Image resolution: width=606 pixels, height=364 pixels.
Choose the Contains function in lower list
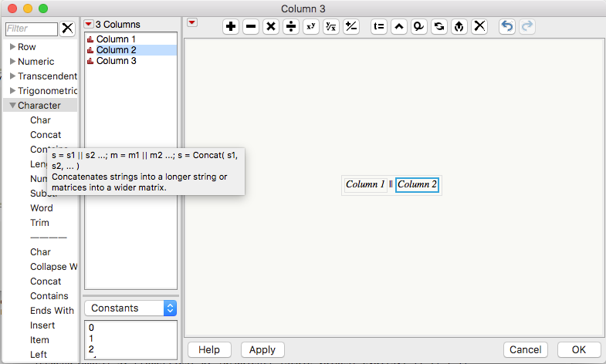point(49,296)
